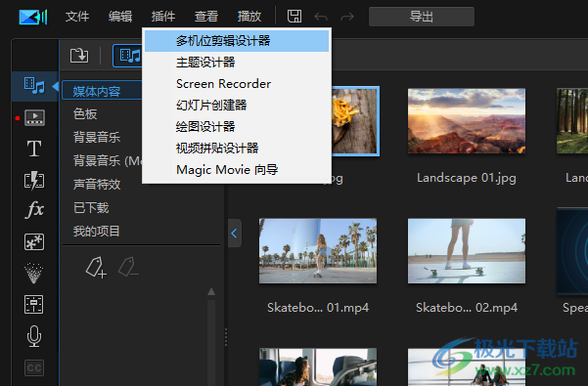Open the 查看 menu
Screen dimensions: 588x386
tap(206, 17)
